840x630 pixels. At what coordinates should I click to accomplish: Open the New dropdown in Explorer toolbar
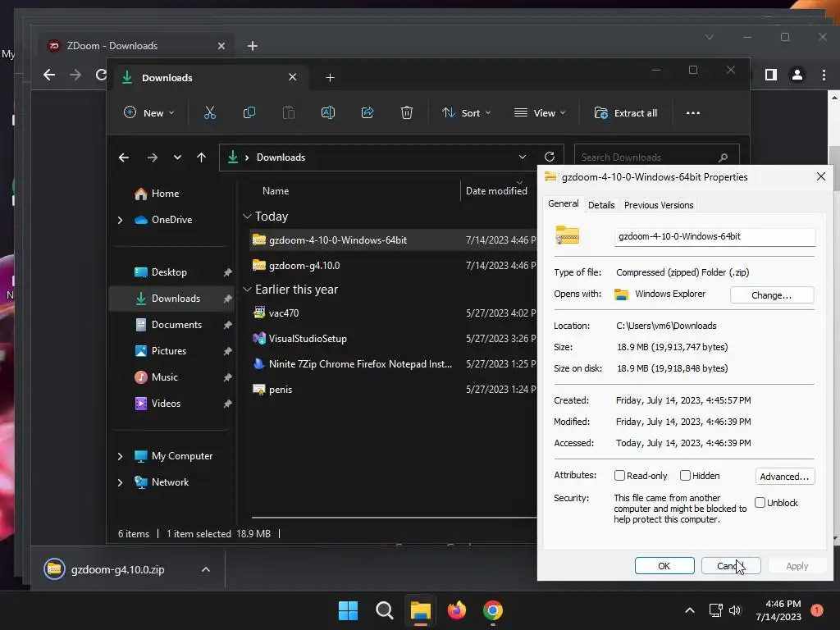(x=149, y=112)
